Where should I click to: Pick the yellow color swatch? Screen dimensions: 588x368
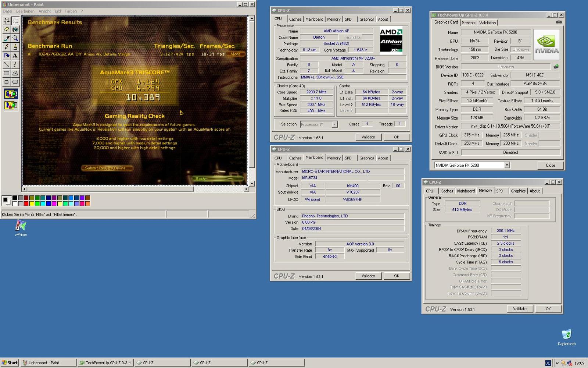pos(32,204)
